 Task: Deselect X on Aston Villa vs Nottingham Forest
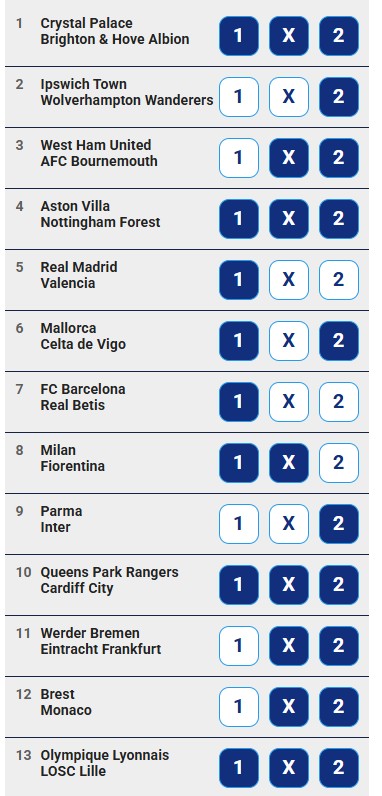click(289, 219)
